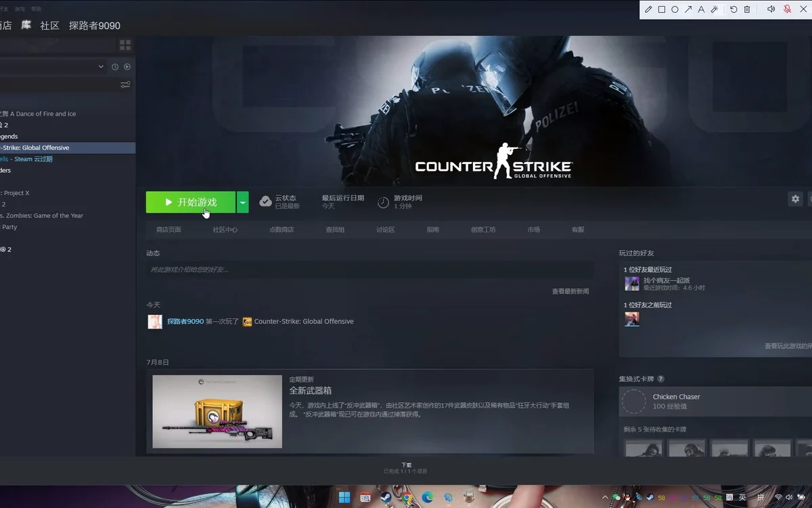Open the new weapon case news thumbnail
Screen dimensions: 812x508
point(217,411)
